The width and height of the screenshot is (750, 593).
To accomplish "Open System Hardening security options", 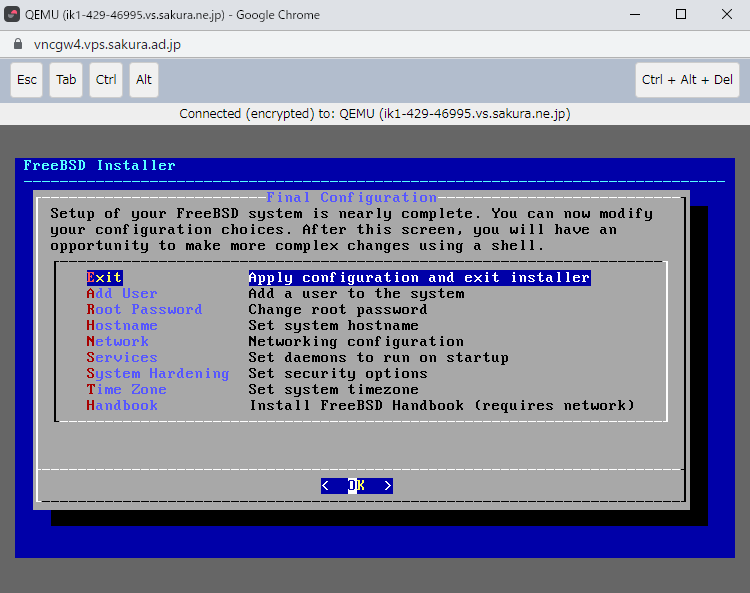I will click(x=157, y=374).
